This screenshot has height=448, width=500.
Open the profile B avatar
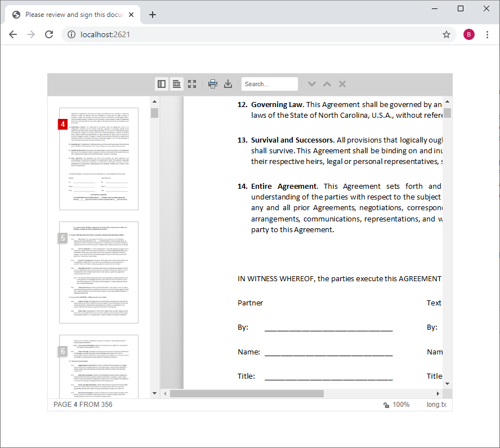[468, 34]
